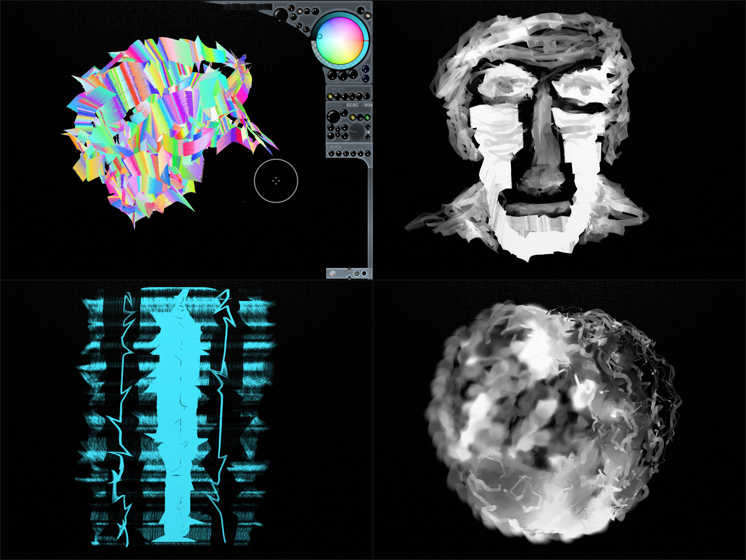Click the last button in the Canvas row
The image size is (746, 560).
[x=366, y=96]
